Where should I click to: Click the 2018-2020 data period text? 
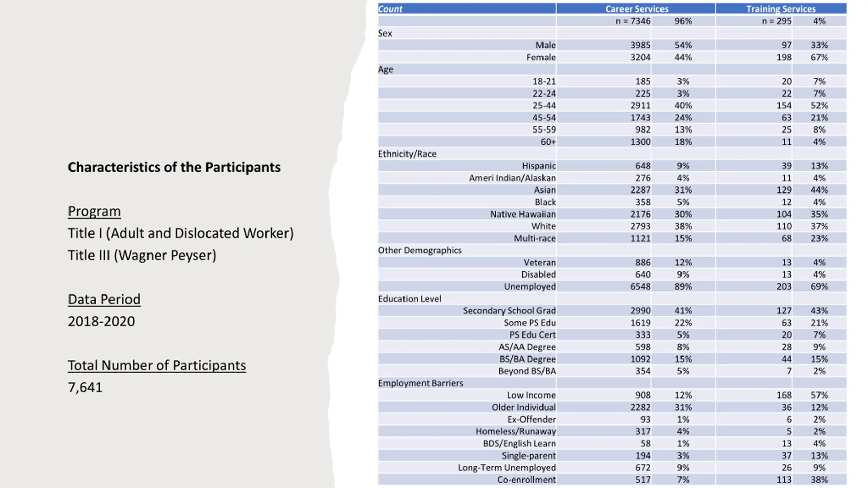(101, 322)
